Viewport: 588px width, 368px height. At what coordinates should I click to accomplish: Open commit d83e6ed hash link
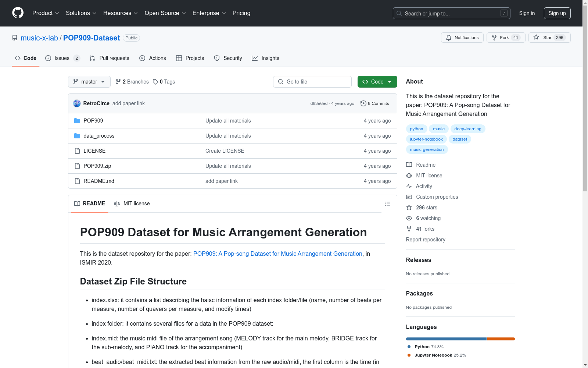pos(319,103)
